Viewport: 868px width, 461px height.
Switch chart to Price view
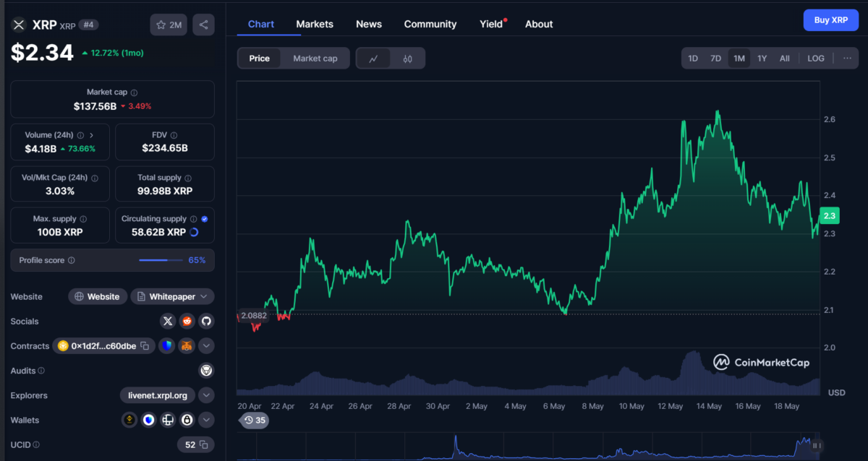pyautogui.click(x=260, y=59)
